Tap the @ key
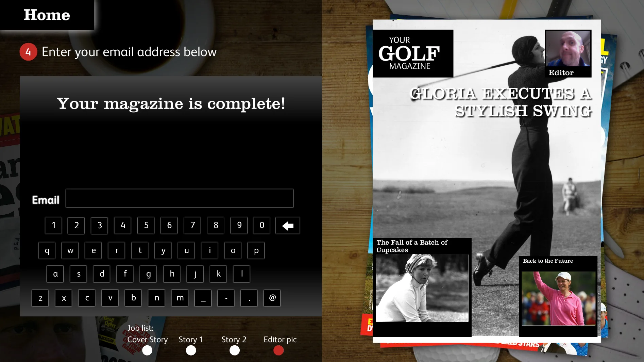644x362 pixels. [272, 298]
